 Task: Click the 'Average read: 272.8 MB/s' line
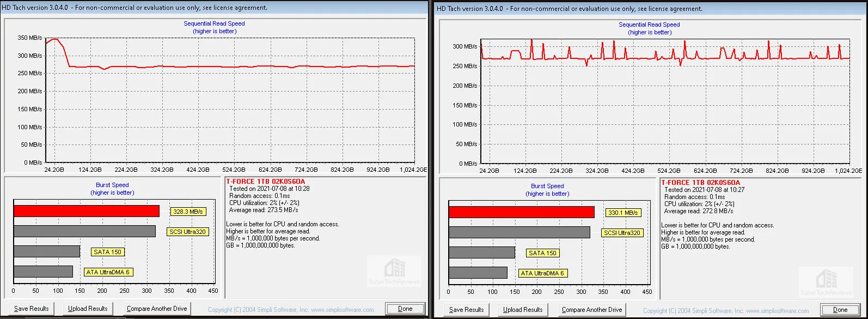pos(699,211)
